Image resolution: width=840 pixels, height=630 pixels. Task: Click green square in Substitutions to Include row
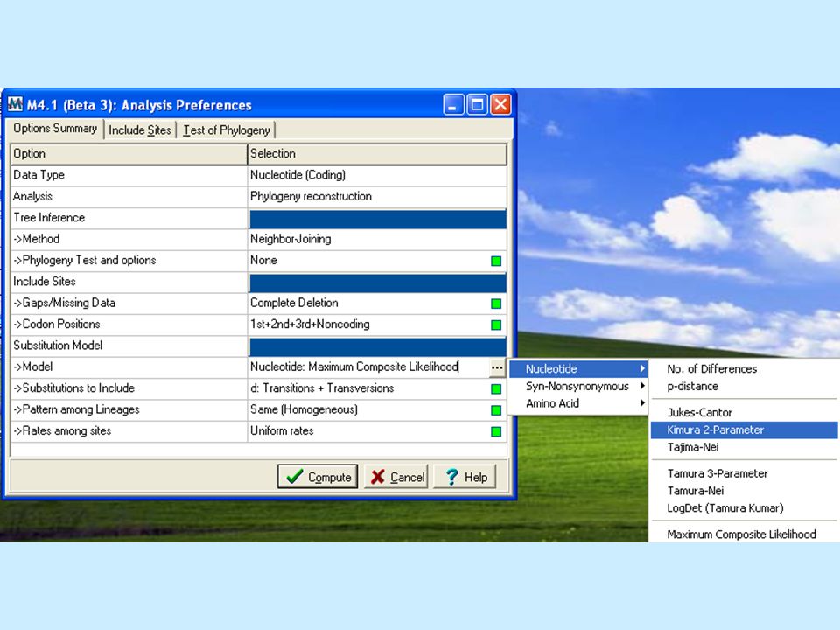[x=496, y=388]
